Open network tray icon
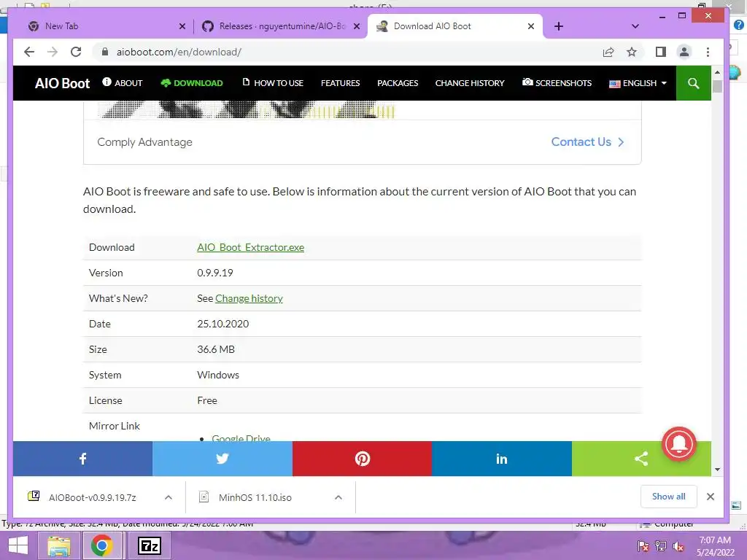 (x=661, y=546)
